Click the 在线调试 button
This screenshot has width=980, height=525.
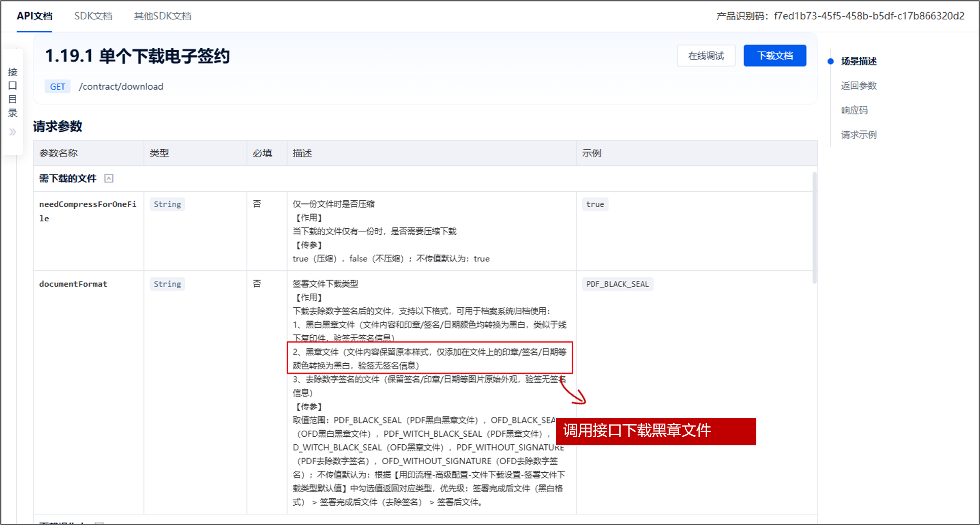pyautogui.click(x=706, y=56)
